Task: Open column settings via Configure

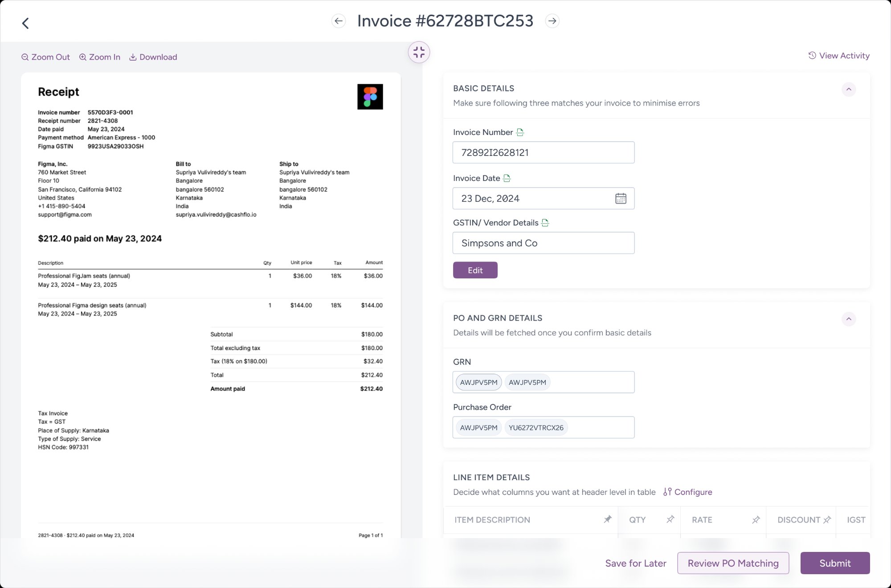Action: coord(687,492)
